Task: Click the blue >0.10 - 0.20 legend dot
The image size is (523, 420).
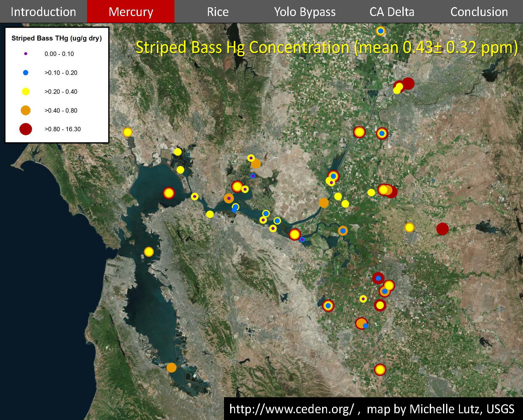Action: 26,73
